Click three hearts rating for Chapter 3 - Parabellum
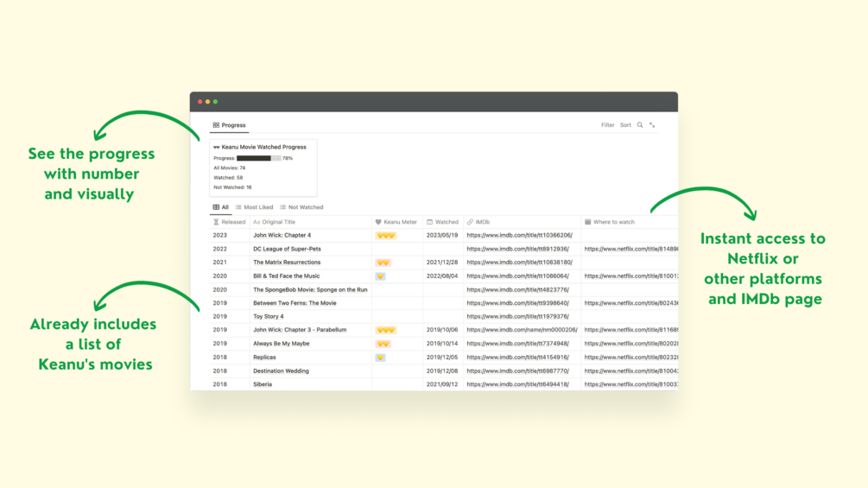The image size is (868, 488). (386, 330)
